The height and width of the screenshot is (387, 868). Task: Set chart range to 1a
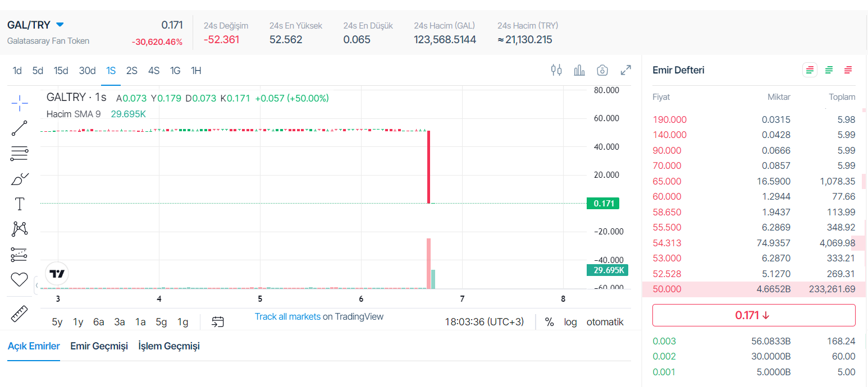point(140,322)
